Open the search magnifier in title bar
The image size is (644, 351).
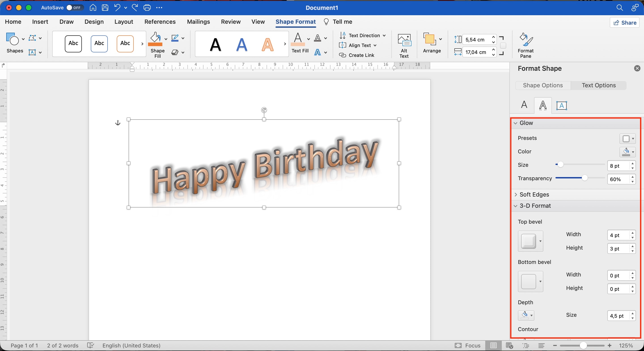point(619,8)
